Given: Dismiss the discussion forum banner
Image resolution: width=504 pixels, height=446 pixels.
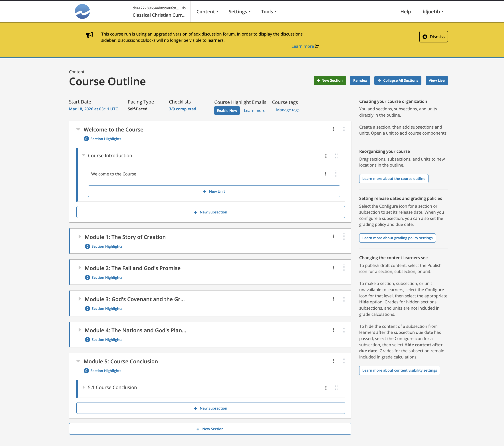Looking at the screenshot, I should (x=433, y=36).
